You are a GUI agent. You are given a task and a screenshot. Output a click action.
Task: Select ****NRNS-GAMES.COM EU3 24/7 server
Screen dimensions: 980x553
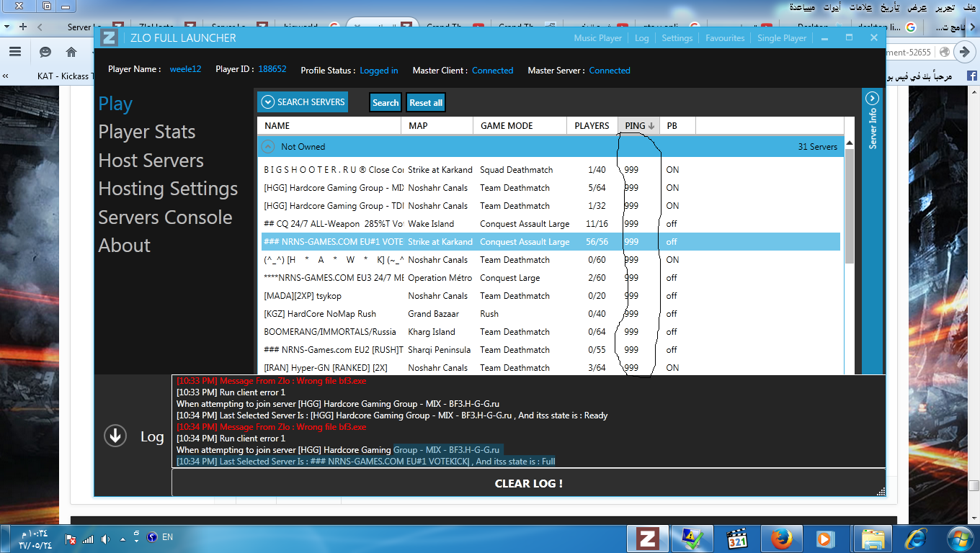pyautogui.click(x=549, y=278)
